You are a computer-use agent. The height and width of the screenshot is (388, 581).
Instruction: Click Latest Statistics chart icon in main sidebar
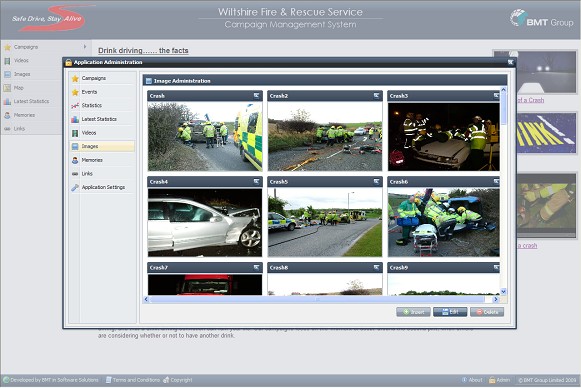[x=7, y=102]
